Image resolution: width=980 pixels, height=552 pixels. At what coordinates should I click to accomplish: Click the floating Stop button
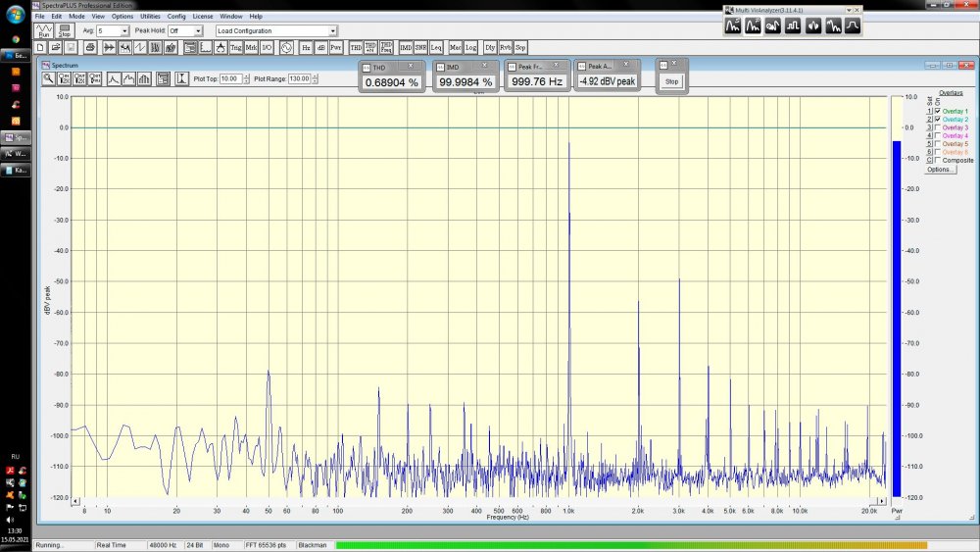tap(671, 81)
